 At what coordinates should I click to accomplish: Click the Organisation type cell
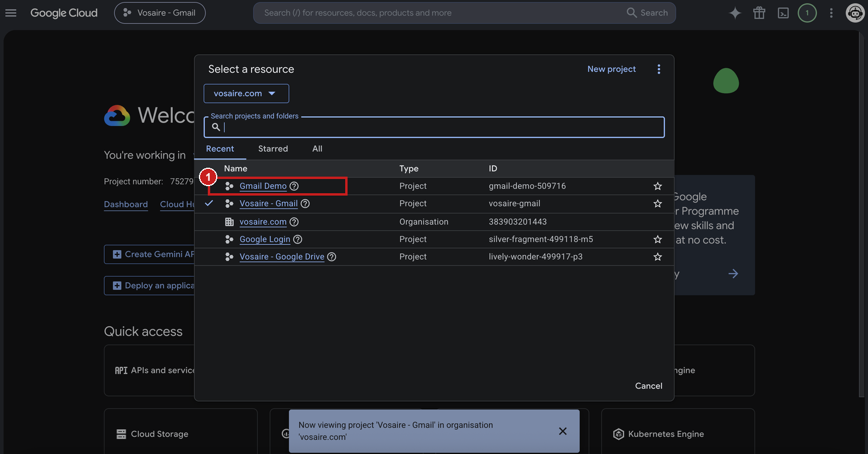424,222
